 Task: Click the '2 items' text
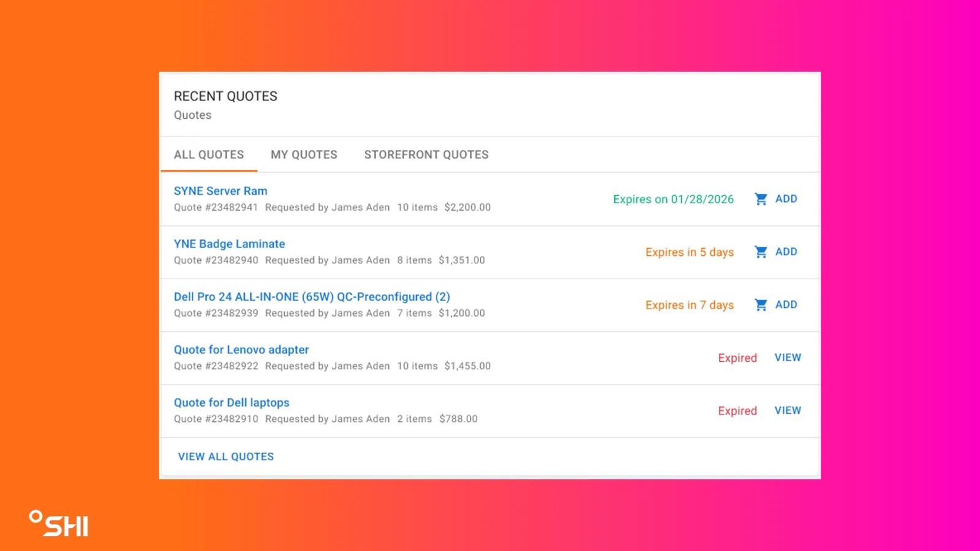[x=414, y=419]
